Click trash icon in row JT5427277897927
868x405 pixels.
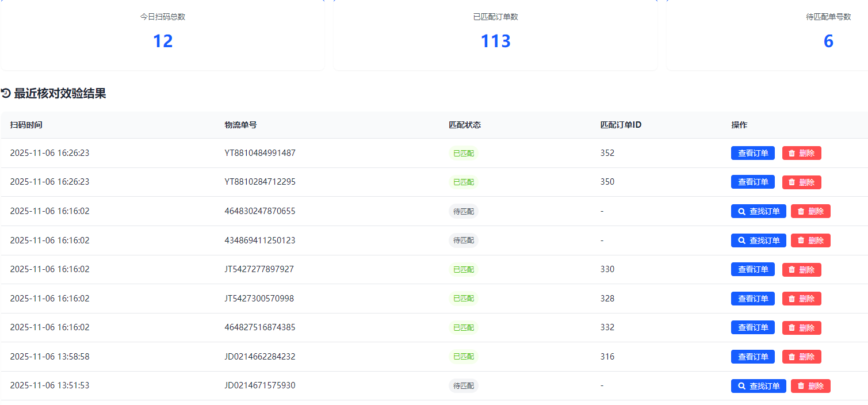point(792,269)
